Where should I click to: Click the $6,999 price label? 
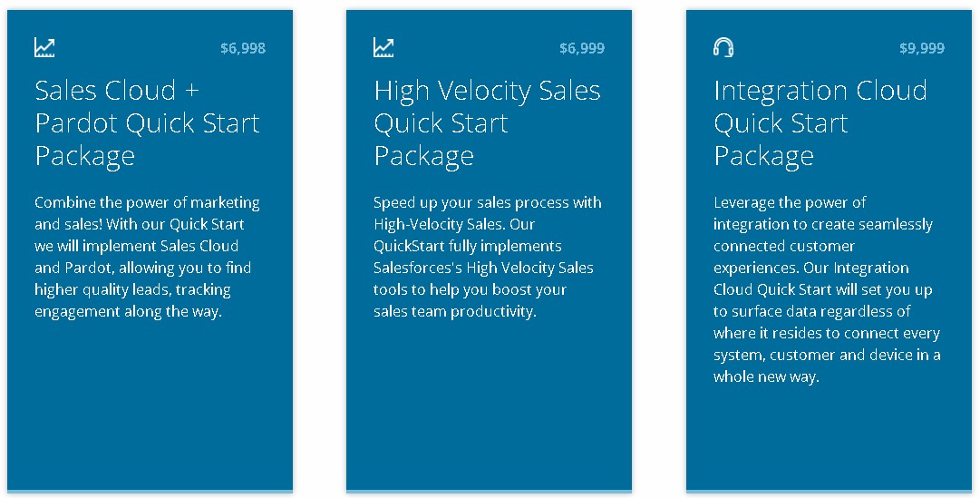(x=582, y=48)
